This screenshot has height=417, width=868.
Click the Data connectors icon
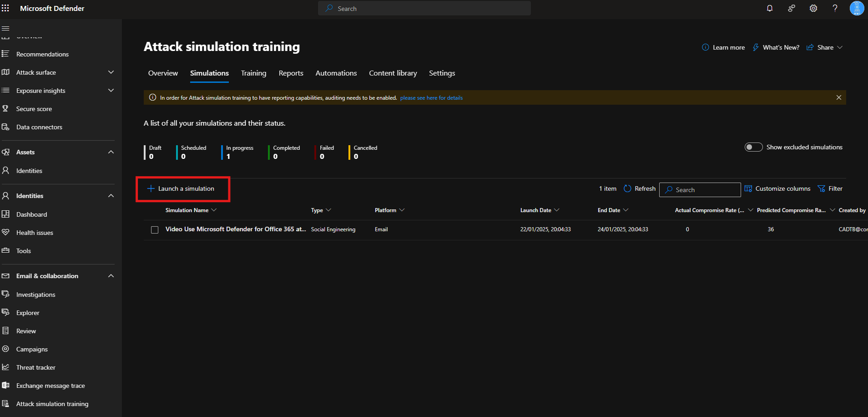[5, 127]
